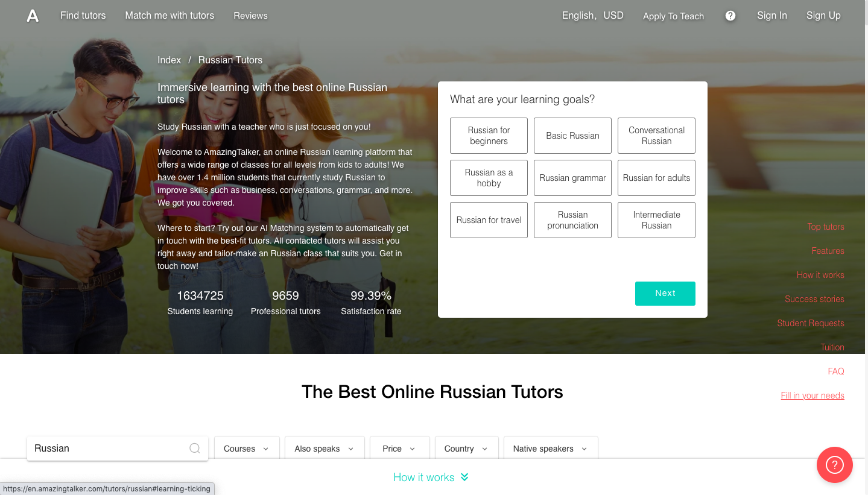Go to Reviews in the navigation bar

coord(250,16)
